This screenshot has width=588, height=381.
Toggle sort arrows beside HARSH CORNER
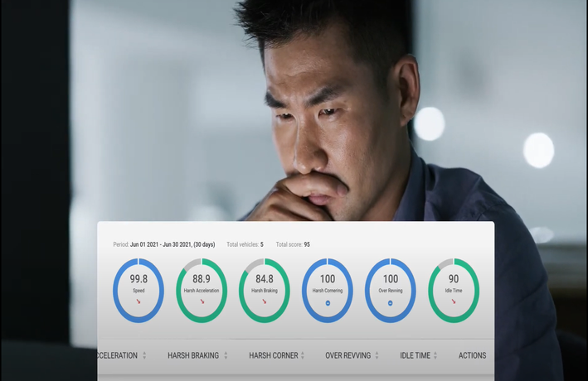[x=303, y=355]
